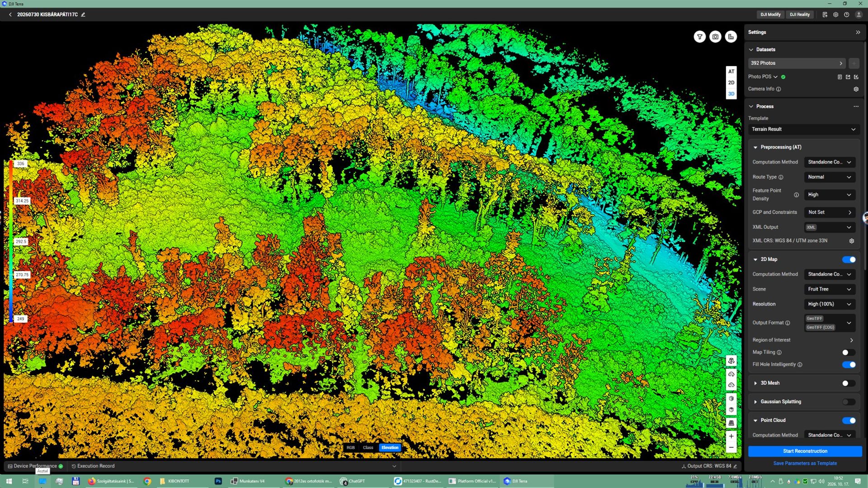Click the add dataset plus button
868x488 pixels.
pyautogui.click(x=854, y=63)
